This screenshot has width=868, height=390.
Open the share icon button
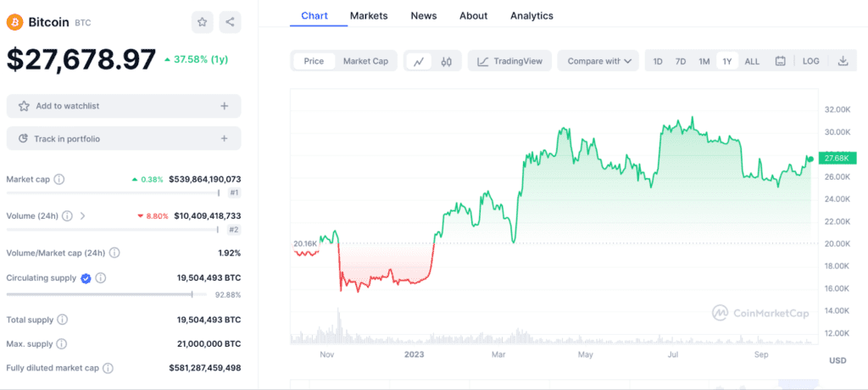[231, 22]
